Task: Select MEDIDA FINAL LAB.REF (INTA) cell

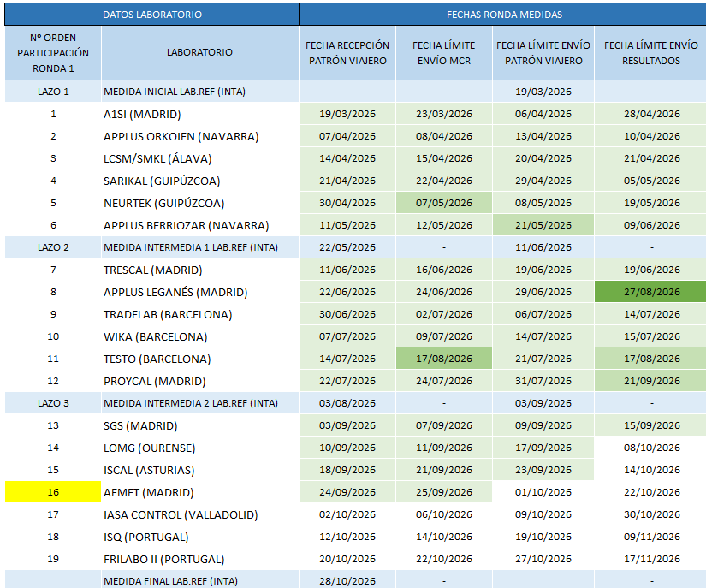Action: pyautogui.click(x=200, y=580)
